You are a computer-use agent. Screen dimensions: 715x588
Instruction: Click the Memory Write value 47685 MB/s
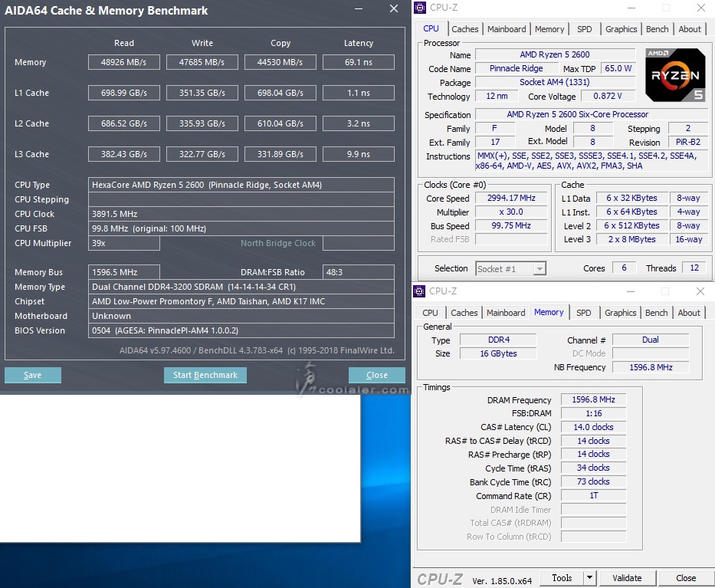(202, 63)
